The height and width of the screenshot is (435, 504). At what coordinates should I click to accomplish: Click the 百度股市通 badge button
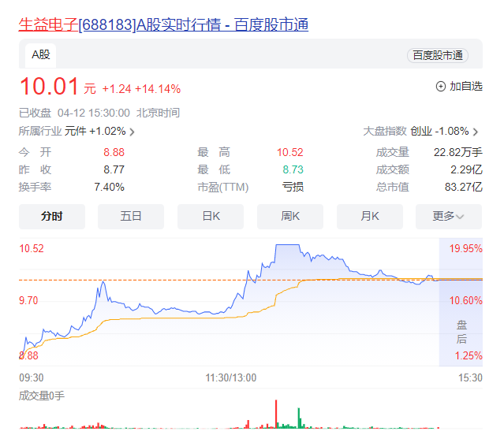click(438, 55)
